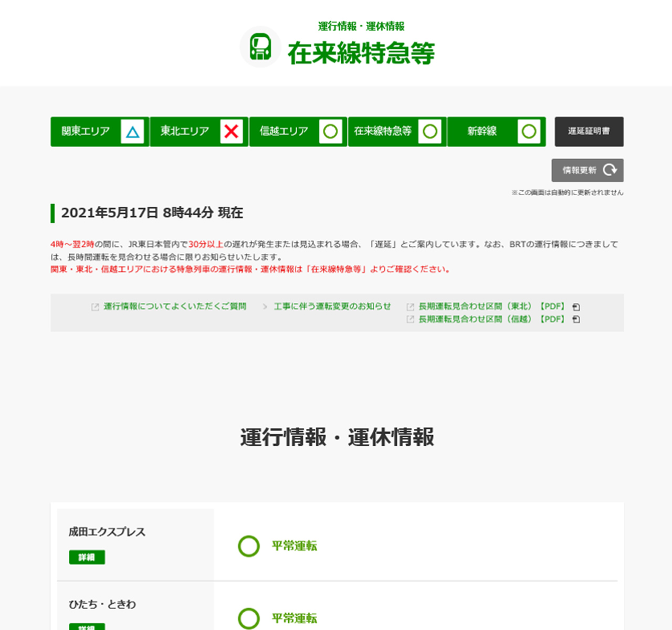This screenshot has height=630, width=672.
Task: Click the PDF icon after 長期運転見合わせ区間（信越）
Action: click(x=576, y=319)
